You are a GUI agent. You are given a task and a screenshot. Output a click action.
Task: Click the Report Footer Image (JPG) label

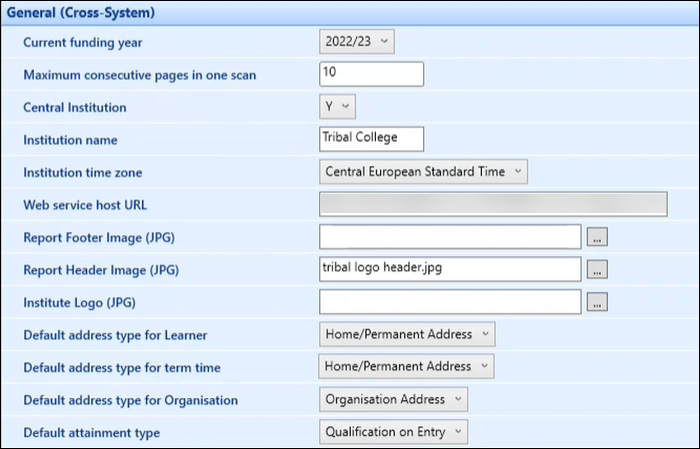point(99,237)
